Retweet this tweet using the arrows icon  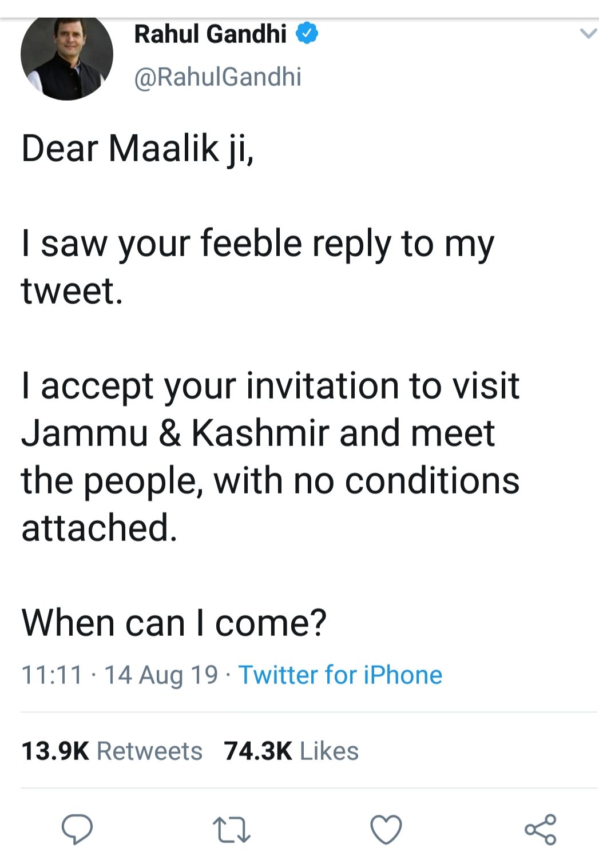click(x=231, y=830)
